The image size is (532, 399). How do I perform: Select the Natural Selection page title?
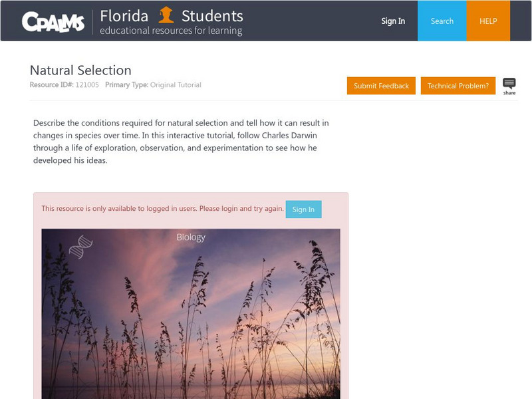click(80, 70)
